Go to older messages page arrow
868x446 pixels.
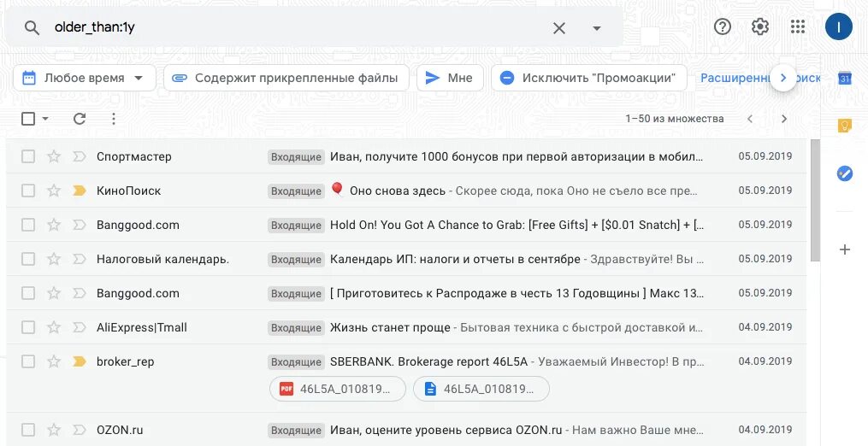tap(784, 119)
